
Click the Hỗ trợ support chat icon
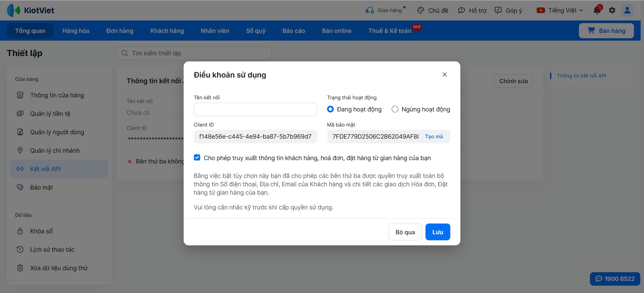[462, 10]
